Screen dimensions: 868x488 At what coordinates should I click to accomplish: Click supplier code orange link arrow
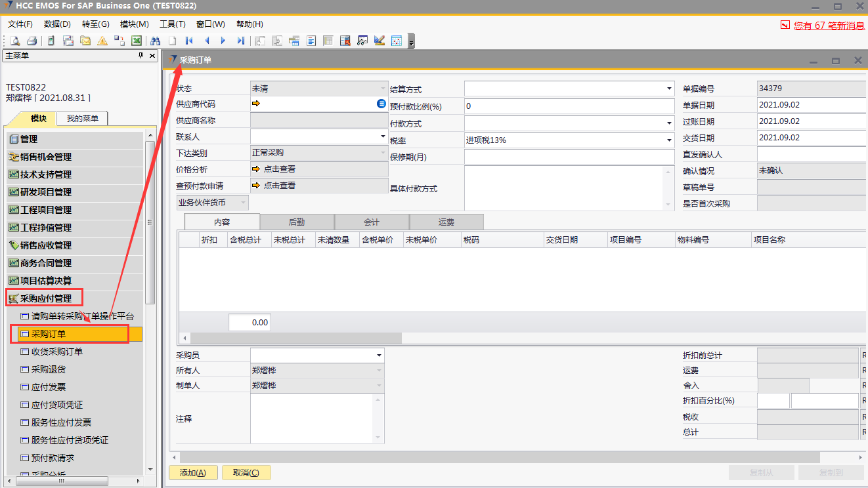pos(256,104)
